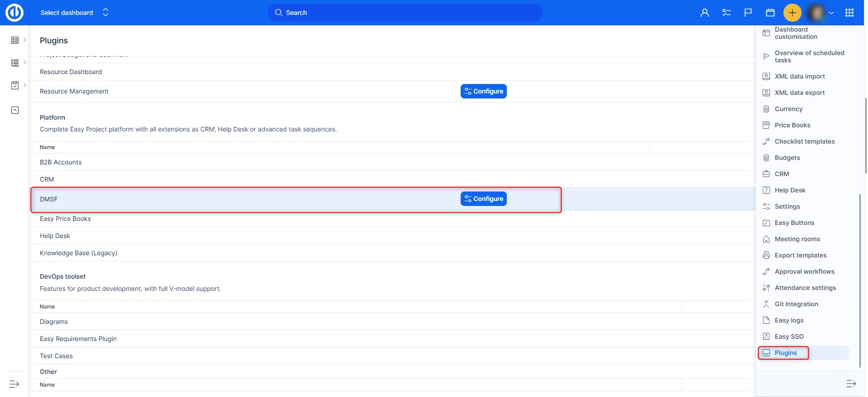Click the collapse icon in left sidebar
This screenshot has width=868, height=397.
(15, 110)
